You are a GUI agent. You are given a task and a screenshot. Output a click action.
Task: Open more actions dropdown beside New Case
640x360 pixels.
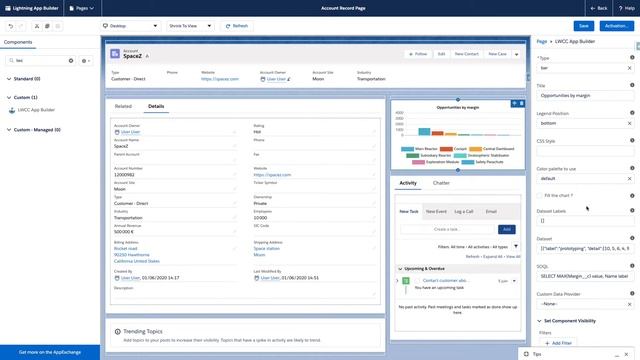(516, 54)
